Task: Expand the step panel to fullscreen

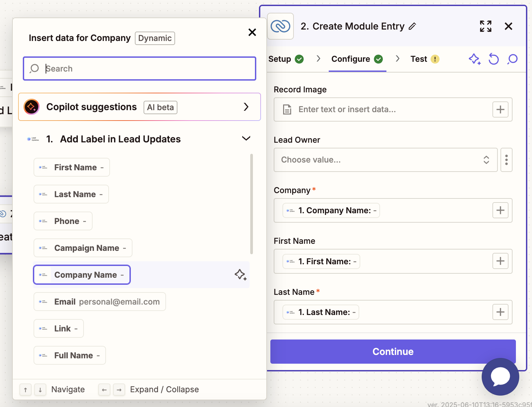Action: [485, 26]
